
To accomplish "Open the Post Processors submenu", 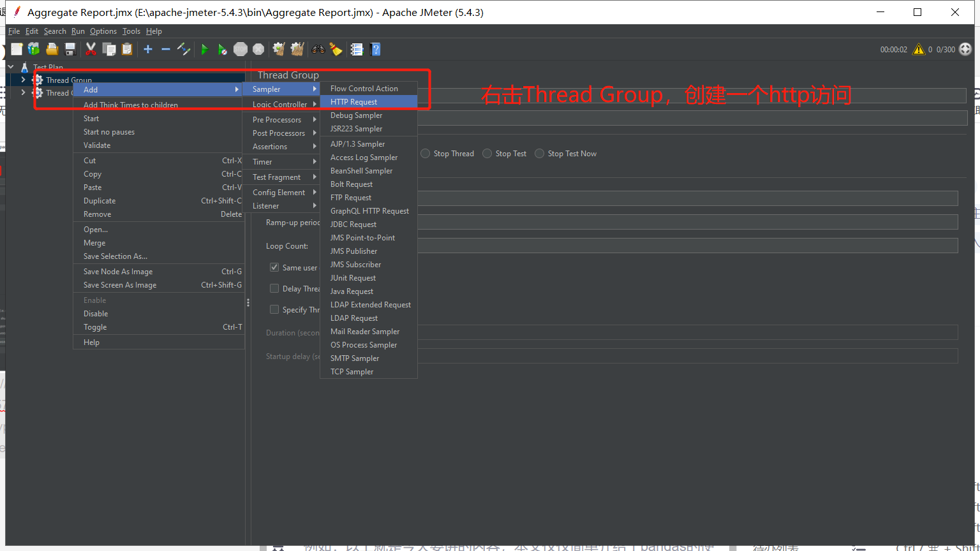I will (x=281, y=133).
